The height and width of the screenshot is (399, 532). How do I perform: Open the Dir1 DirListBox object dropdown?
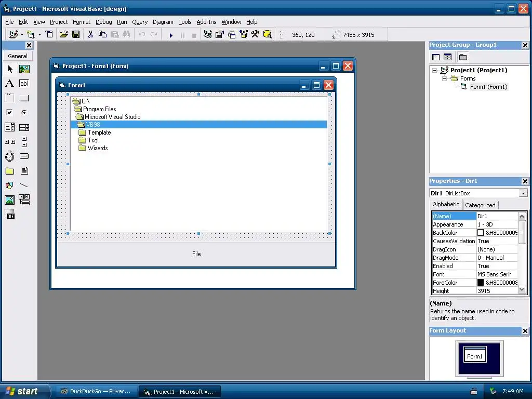523,193
